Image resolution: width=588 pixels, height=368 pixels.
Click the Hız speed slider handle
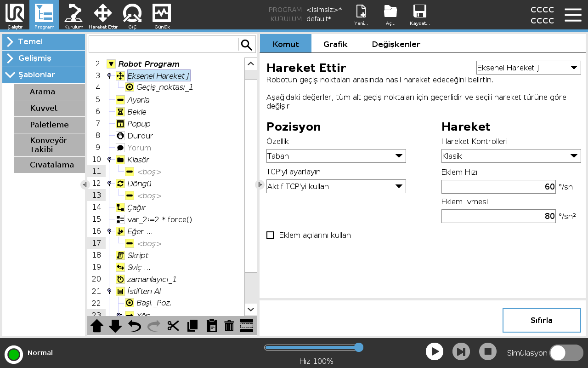tap(359, 347)
